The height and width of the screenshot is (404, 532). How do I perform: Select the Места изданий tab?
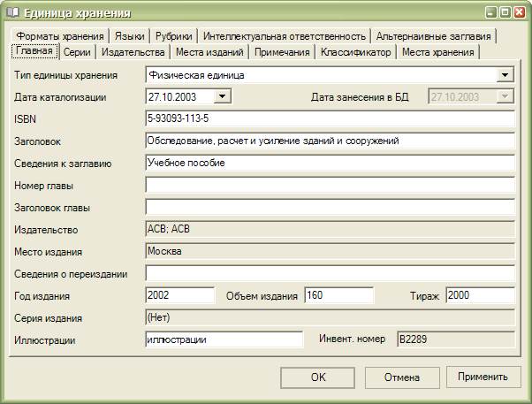(210, 53)
